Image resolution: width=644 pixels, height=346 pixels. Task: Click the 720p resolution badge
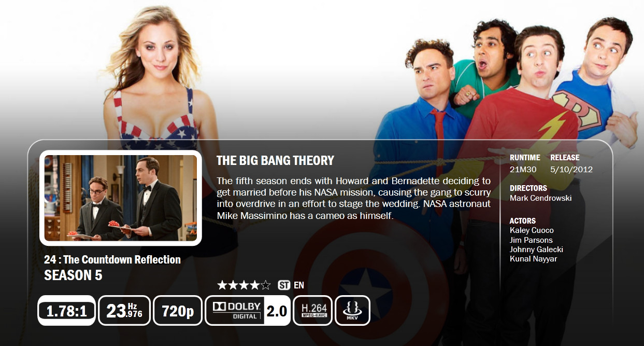point(178,310)
